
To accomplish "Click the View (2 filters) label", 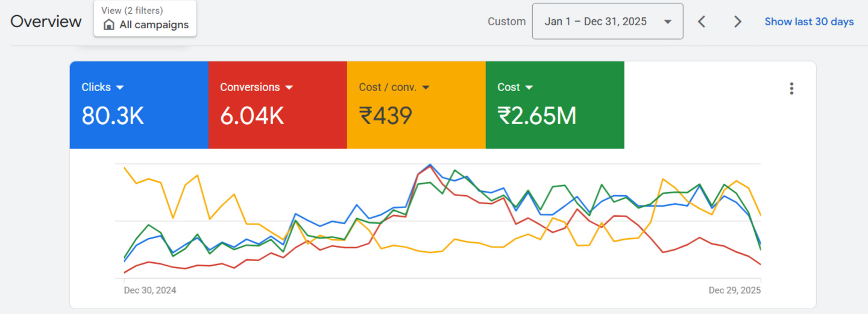I will pos(132,10).
